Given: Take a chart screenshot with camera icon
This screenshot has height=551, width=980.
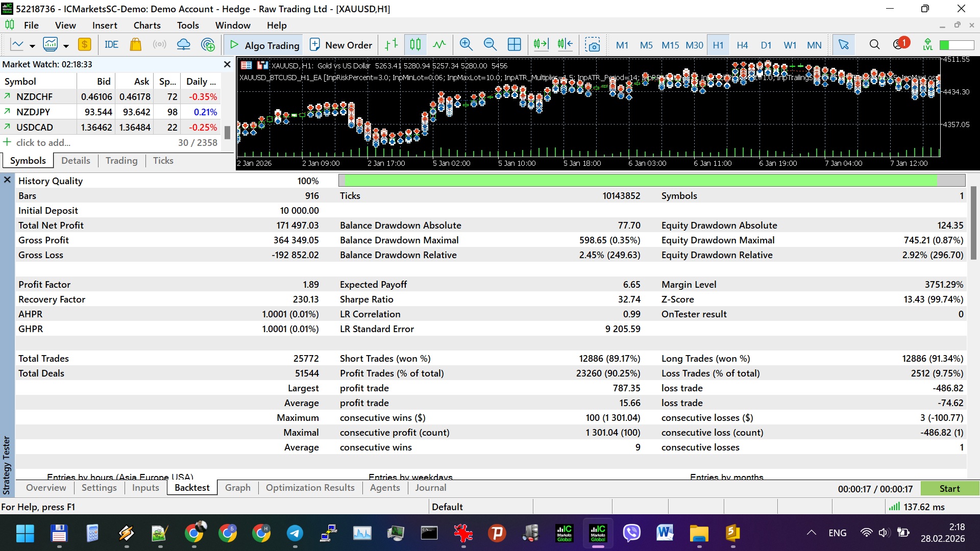Looking at the screenshot, I should point(592,45).
